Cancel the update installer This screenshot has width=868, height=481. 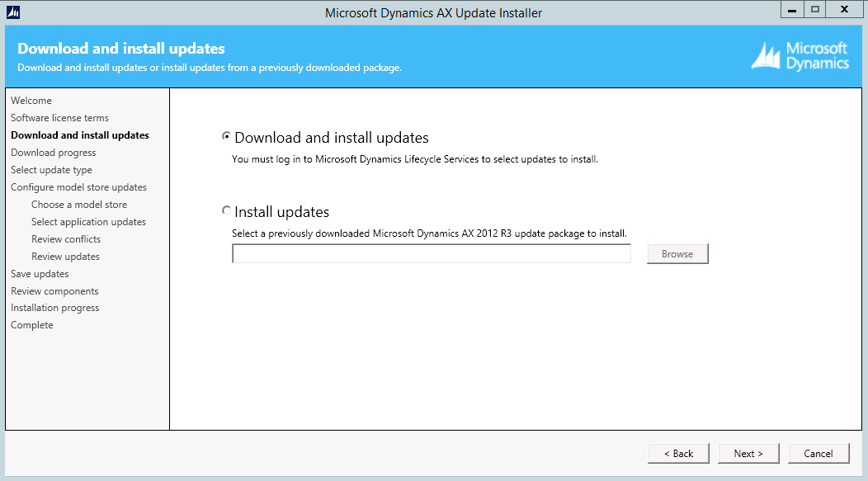click(818, 453)
